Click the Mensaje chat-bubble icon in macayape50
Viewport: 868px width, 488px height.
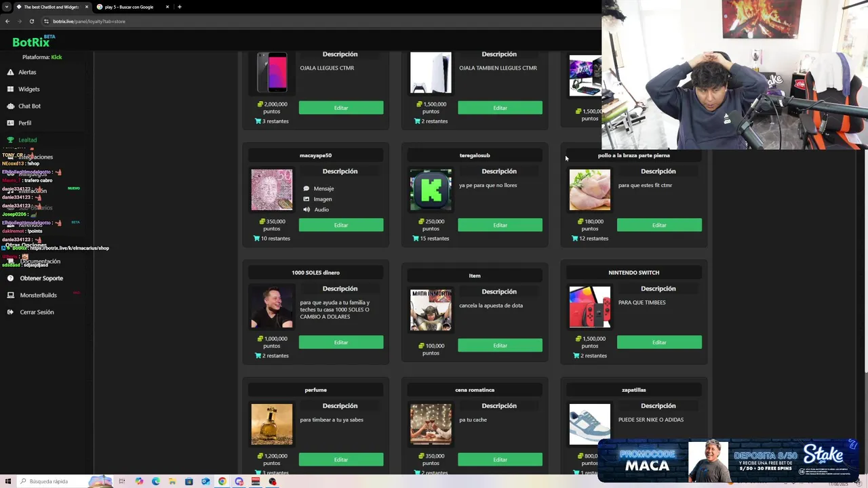(307, 188)
